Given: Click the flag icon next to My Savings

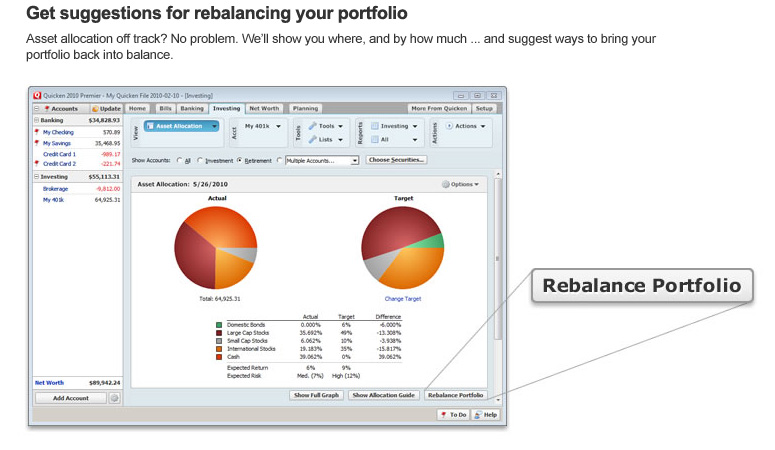Looking at the screenshot, I should tap(37, 143).
